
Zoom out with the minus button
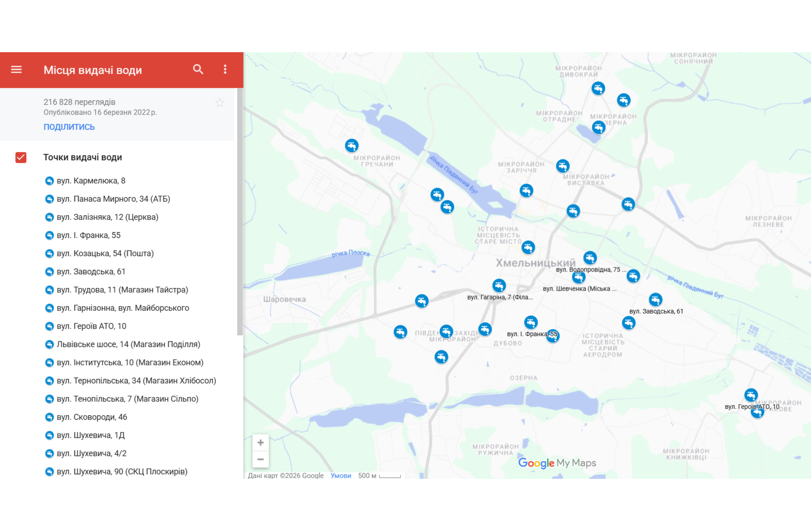click(x=260, y=459)
